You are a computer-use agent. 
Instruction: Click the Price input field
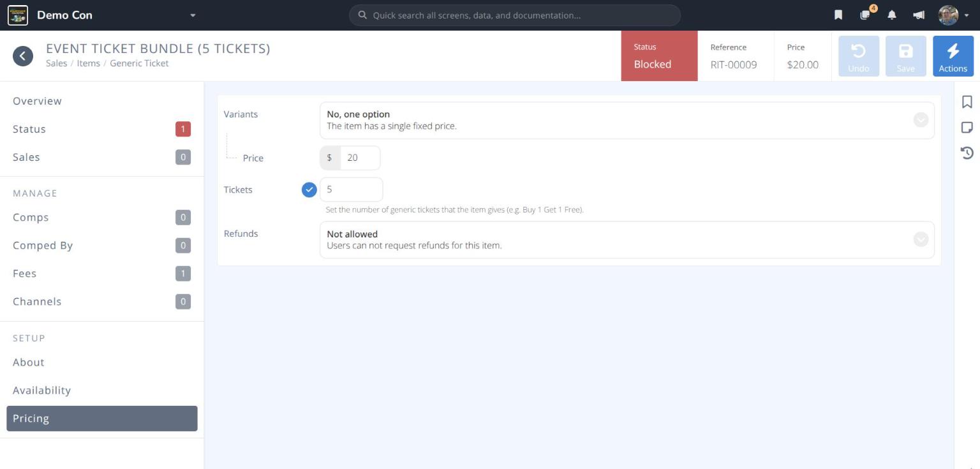point(360,158)
